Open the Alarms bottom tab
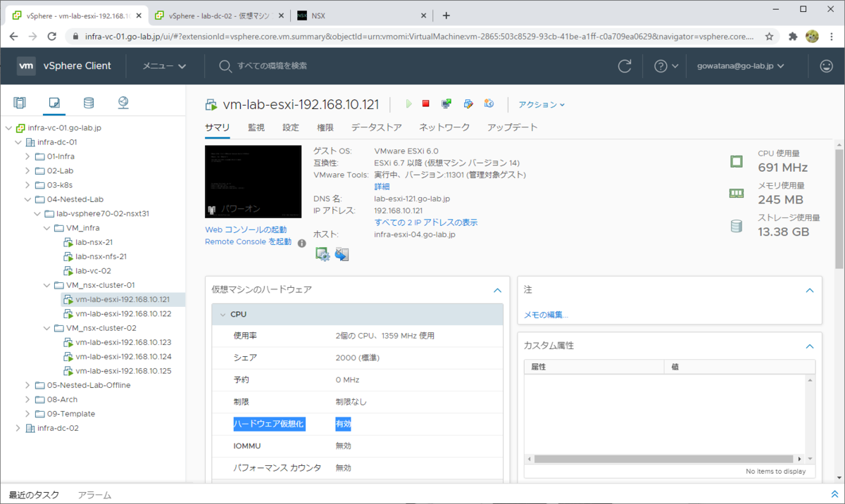Screen dimensions: 845x504 click(x=94, y=495)
